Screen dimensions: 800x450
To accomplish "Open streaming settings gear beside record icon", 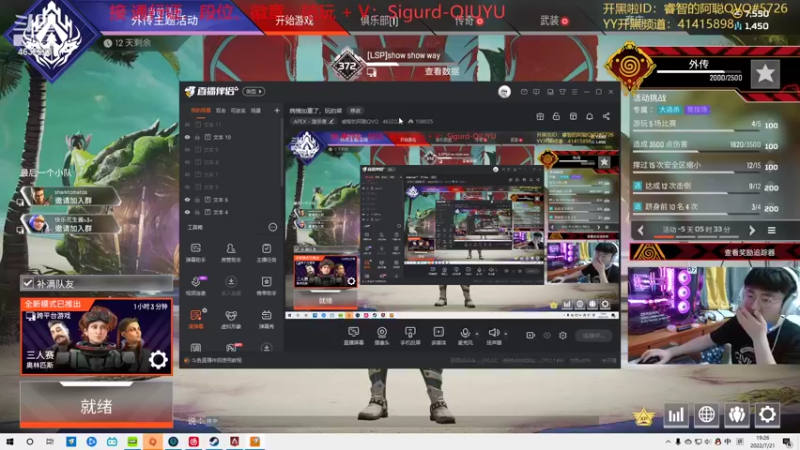I will pos(563,335).
